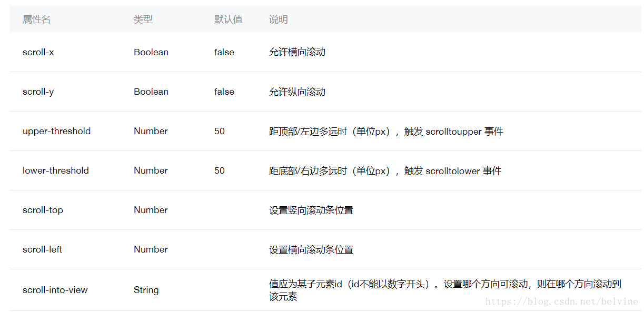644x312 pixels.
Task: Select the upper-threshold property name
Action: pyautogui.click(x=57, y=131)
